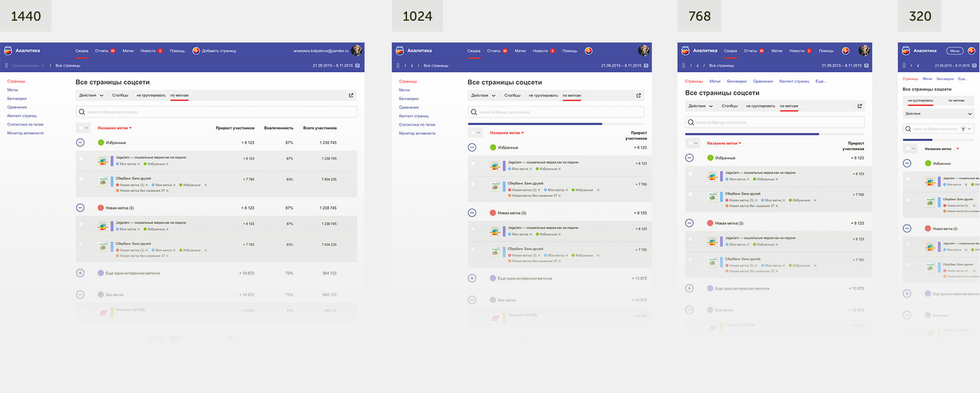The image size is (980, 393).
Task: Expand 'Еще одна интересная меточка' group in the 1024 layout
Action: [x=472, y=278]
